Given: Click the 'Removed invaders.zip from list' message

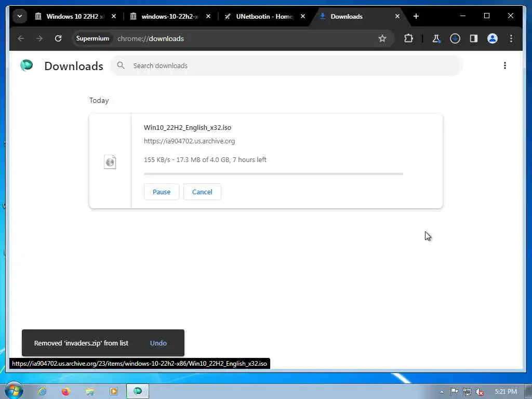Looking at the screenshot, I should [81, 343].
